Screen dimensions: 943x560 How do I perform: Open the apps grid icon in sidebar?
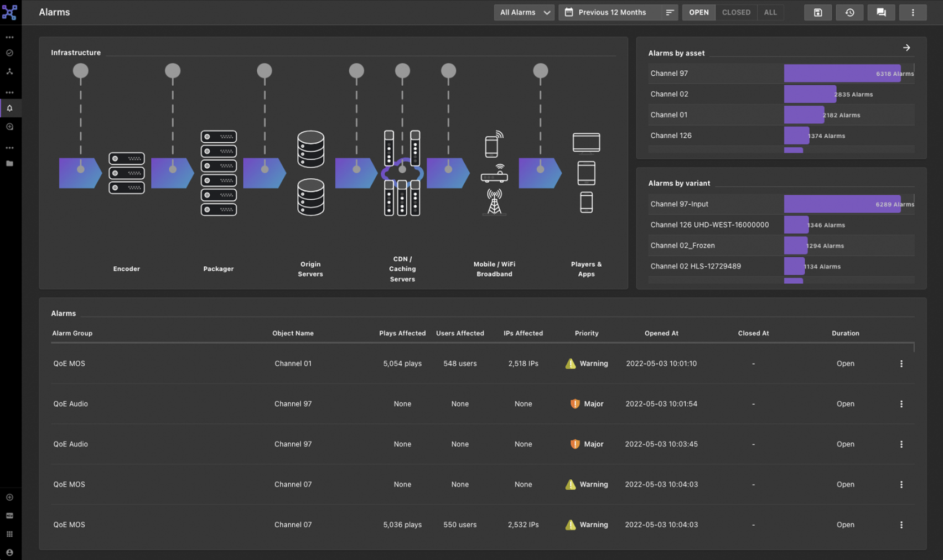9,534
